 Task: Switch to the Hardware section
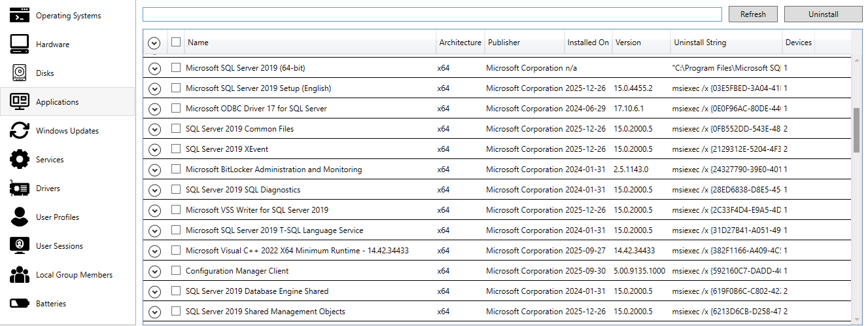[x=68, y=44]
